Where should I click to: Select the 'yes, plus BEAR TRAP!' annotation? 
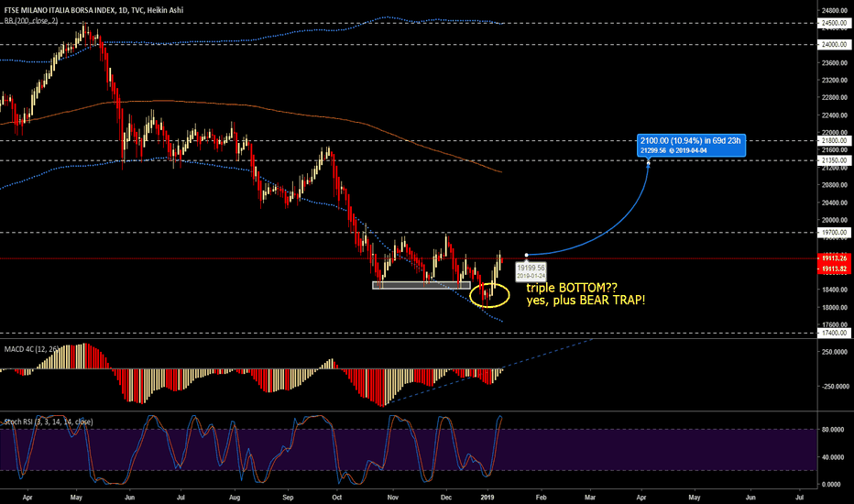coord(586,301)
